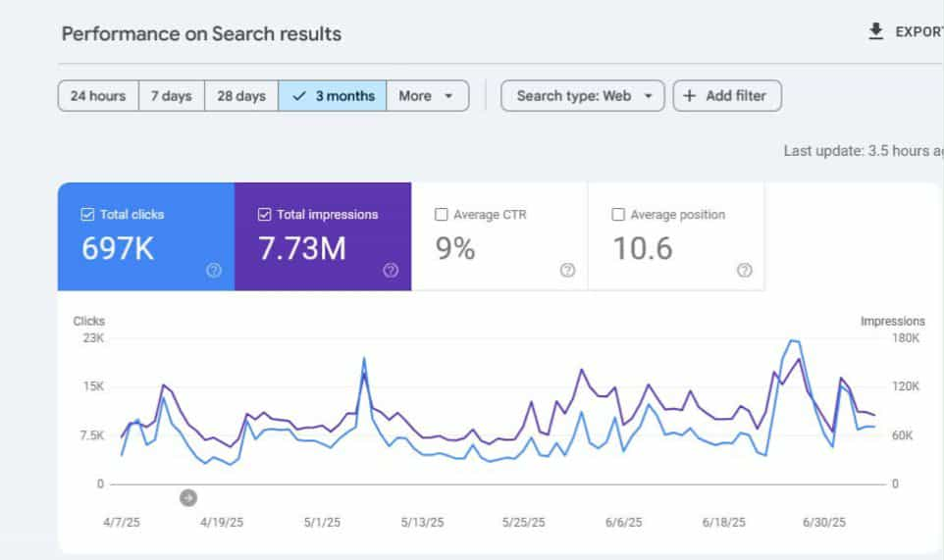Choose the 28 days date range
This screenshot has width=944, height=560.
[x=241, y=96]
